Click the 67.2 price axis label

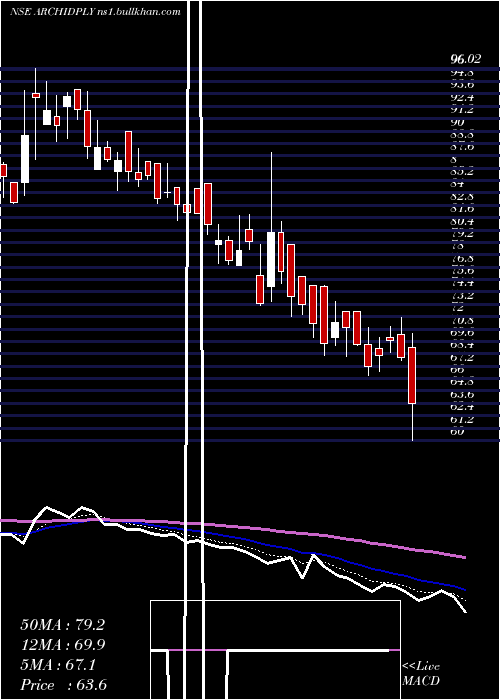[462, 358]
